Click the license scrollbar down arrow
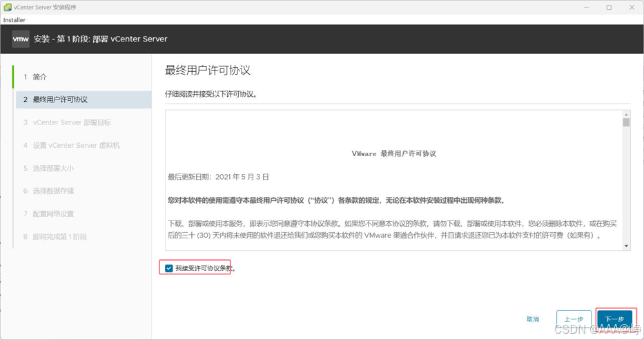The image size is (644, 340). pos(626,246)
